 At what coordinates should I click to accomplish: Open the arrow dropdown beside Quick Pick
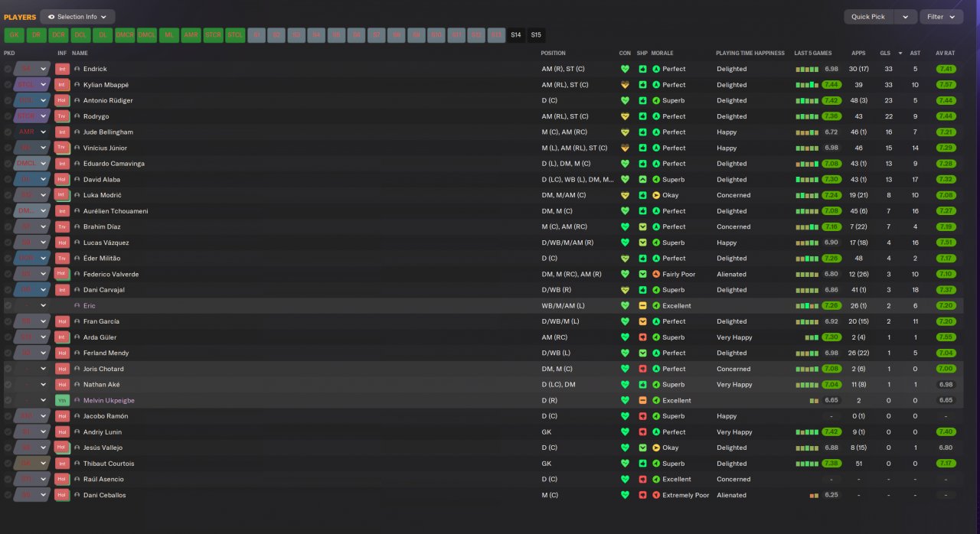point(905,17)
